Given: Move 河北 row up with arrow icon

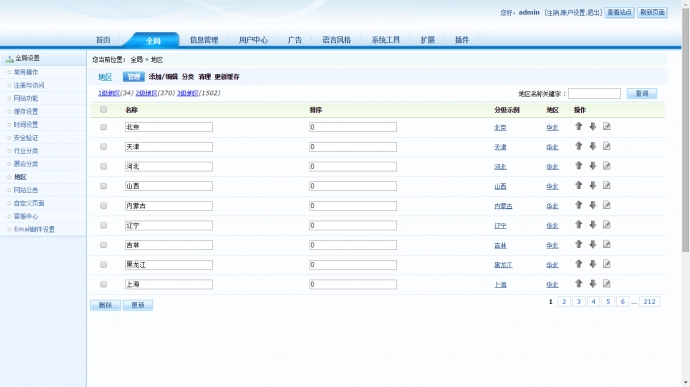Looking at the screenshot, I should [x=579, y=166].
